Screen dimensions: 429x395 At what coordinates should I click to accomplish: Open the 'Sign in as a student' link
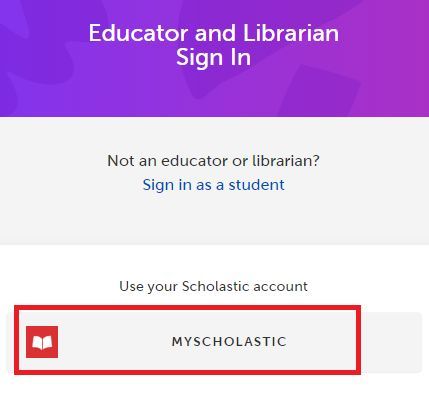point(214,185)
